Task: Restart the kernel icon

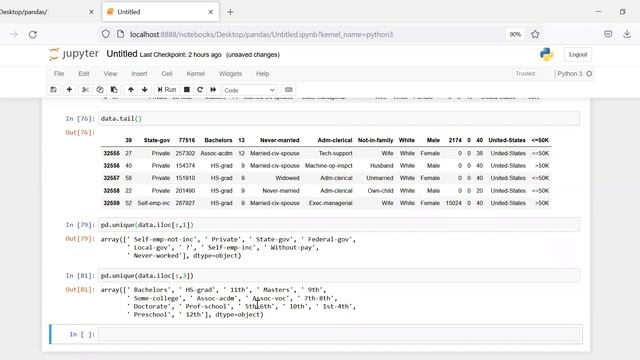Action: 200,90
